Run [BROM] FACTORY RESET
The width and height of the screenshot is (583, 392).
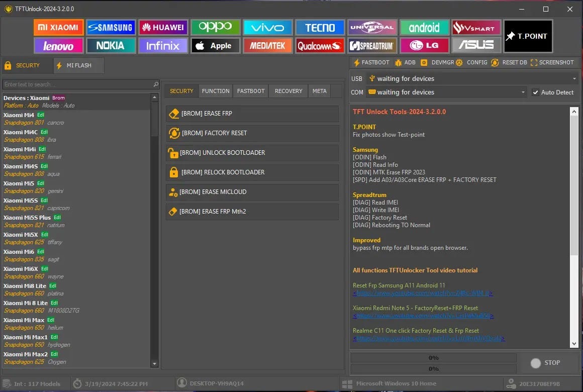[x=252, y=133]
